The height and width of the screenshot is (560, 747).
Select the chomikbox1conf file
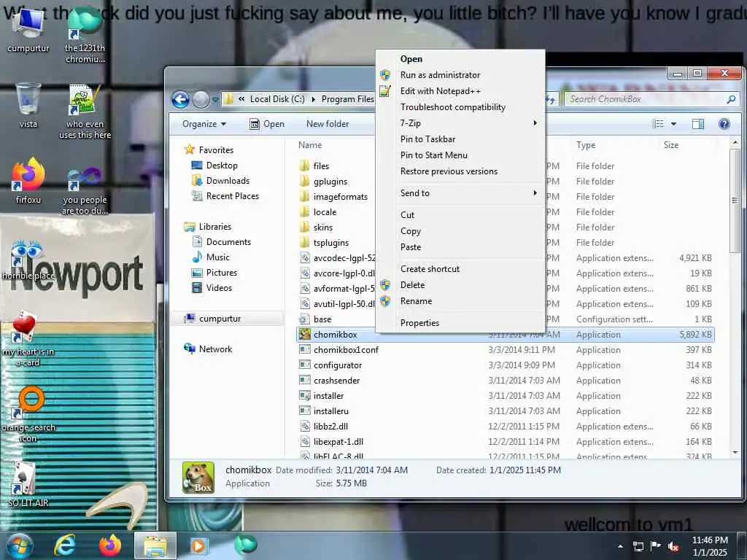coord(346,350)
